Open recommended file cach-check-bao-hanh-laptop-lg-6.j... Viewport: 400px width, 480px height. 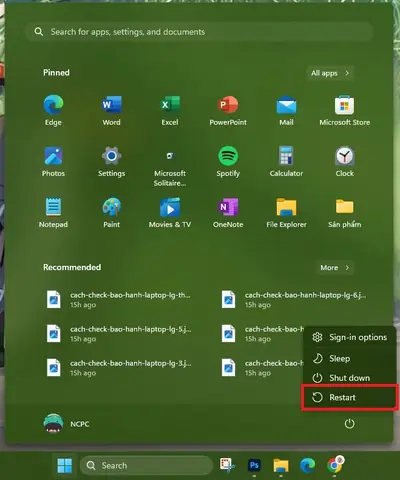point(295,300)
